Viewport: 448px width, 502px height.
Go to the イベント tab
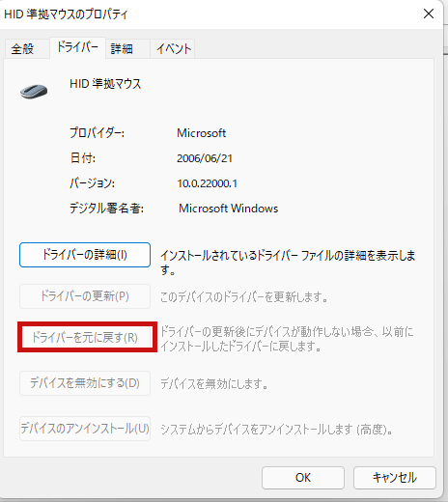click(x=174, y=49)
